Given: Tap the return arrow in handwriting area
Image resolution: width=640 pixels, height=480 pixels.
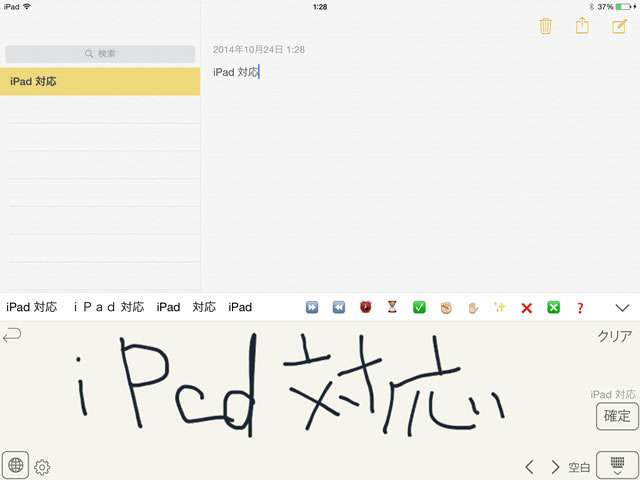Looking at the screenshot, I should (12, 336).
